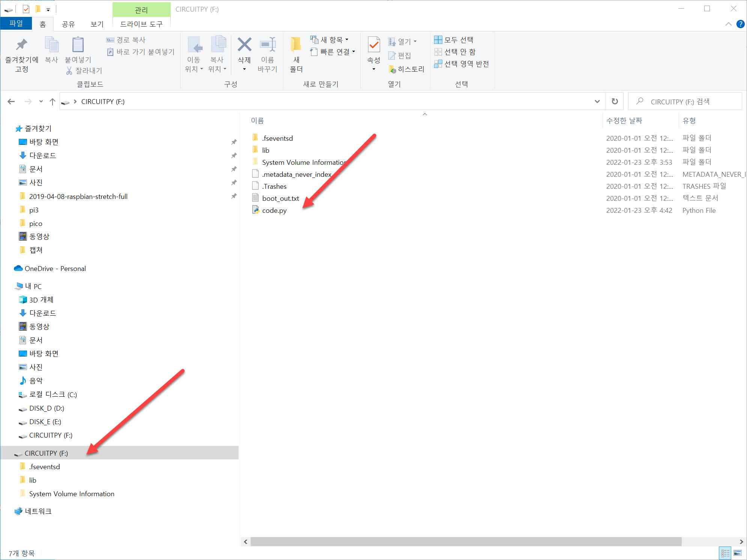This screenshot has width=747, height=560.
Task: Click Copy Path (경로 복사) button
Action: pyautogui.click(x=126, y=40)
